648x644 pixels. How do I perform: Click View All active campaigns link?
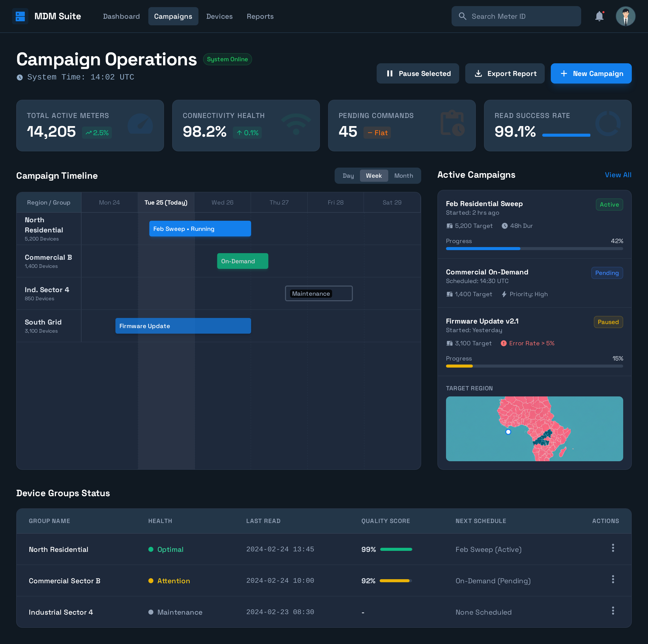point(618,175)
